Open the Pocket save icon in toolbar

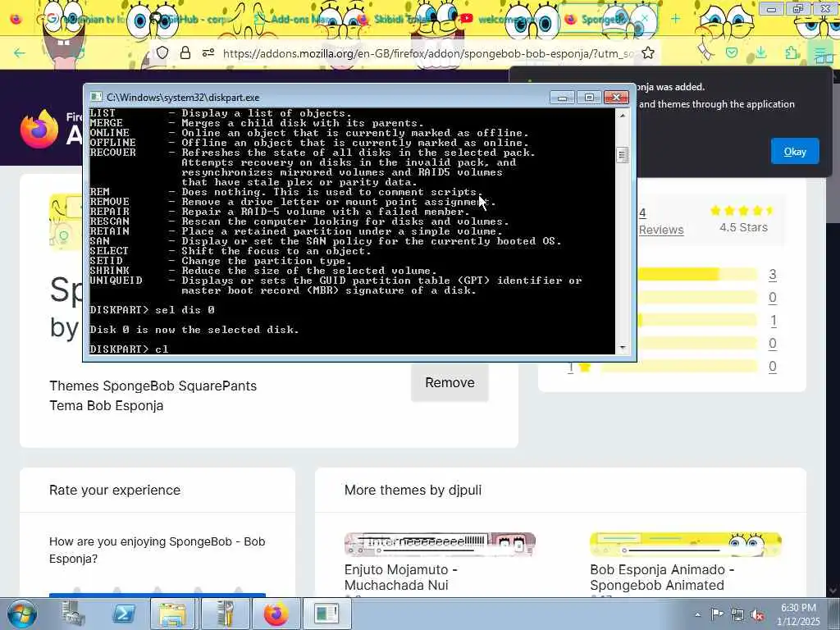point(732,52)
